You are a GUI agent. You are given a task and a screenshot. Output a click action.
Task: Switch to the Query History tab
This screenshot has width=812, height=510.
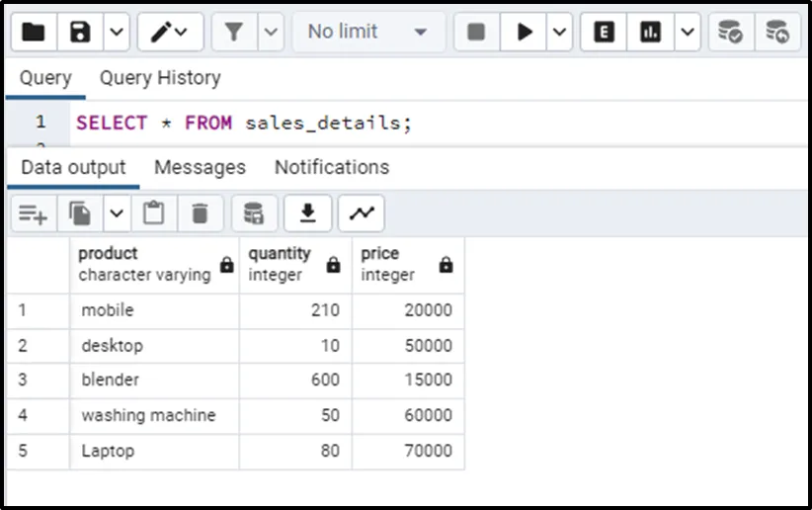pos(160,78)
